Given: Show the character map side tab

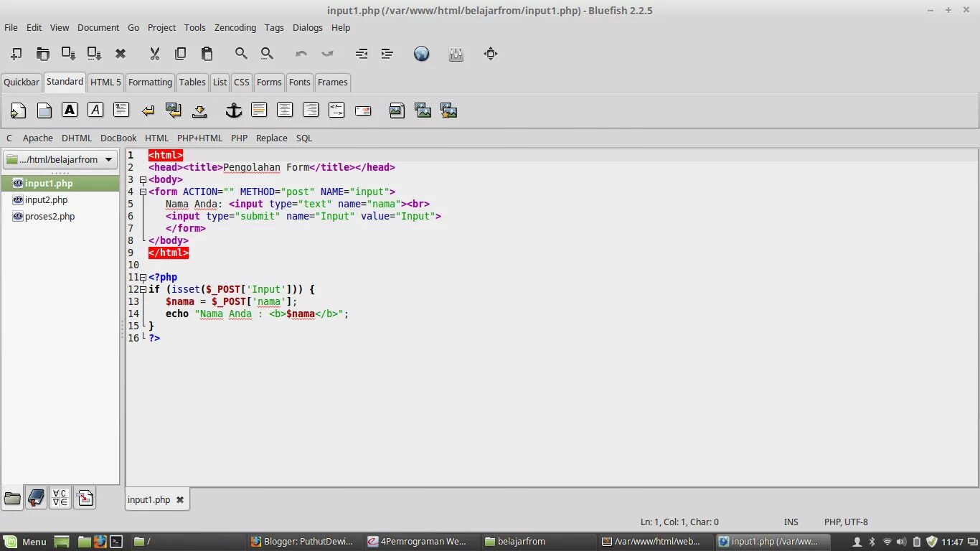Looking at the screenshot, I should [60, 498].
